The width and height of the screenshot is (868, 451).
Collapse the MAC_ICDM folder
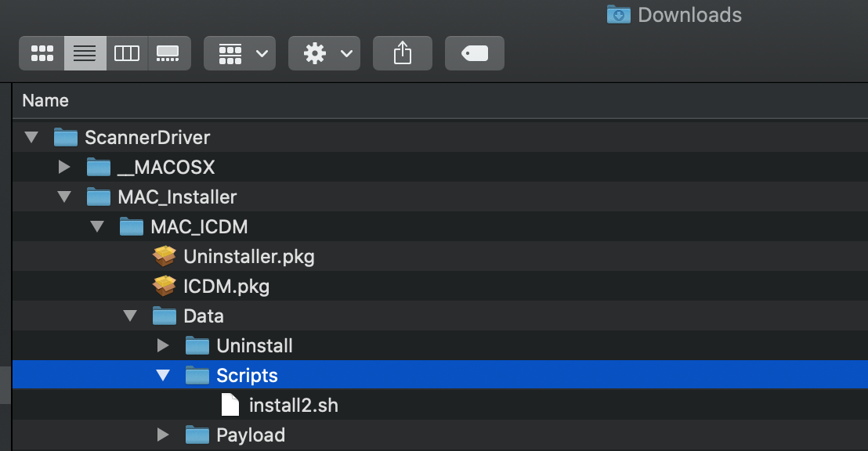tap(97, 227)
